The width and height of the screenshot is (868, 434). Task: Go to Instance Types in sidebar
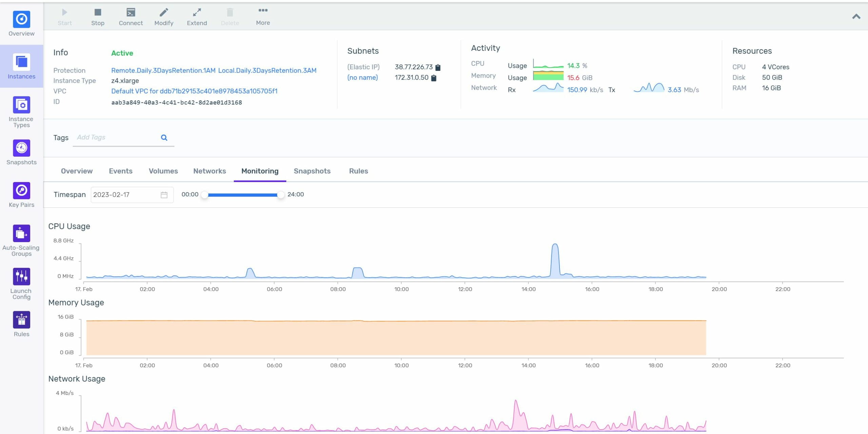21,112
